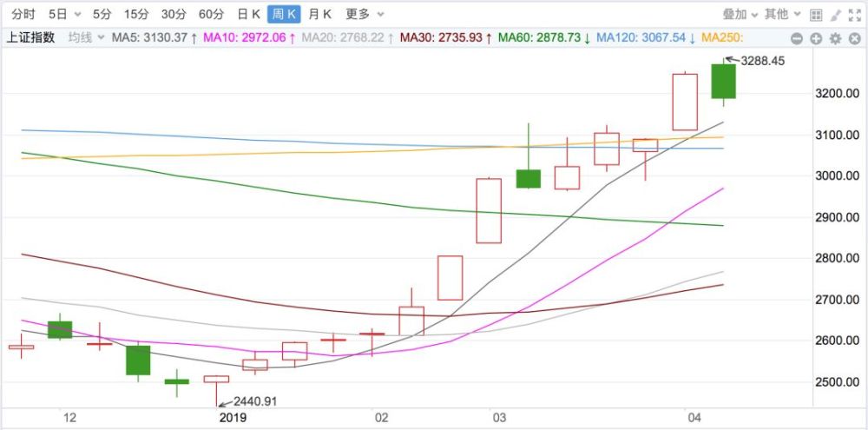The height and width of the screenshot is (430, 868).
Task: Open moving average settings gear
Action: (835, 38)
